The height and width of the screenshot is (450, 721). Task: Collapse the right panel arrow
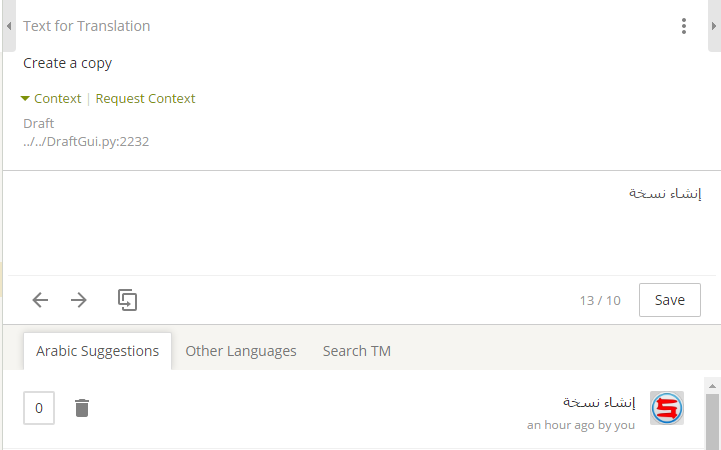coord(713,26)
